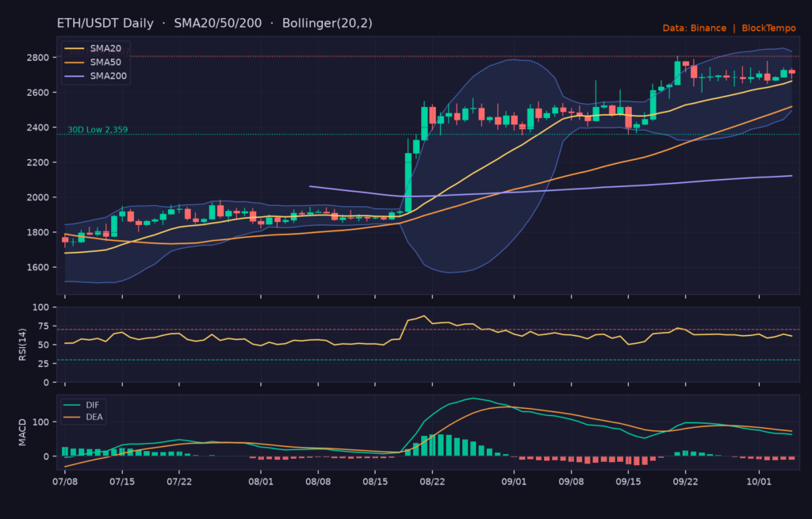Image resolution: width=812 pixels, height=519 pixels.
Task: Click the 09/22 date label
Action: [686, 482]
